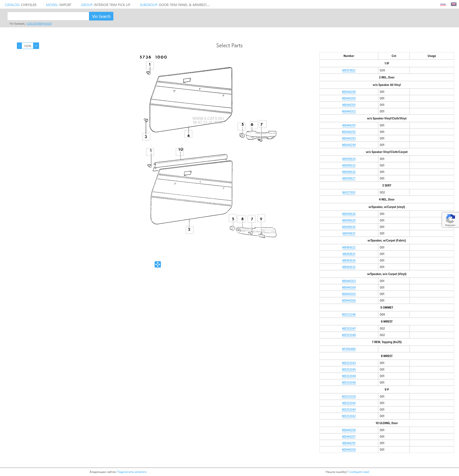Click the blue move/pan diagram icon

[158, 264]
